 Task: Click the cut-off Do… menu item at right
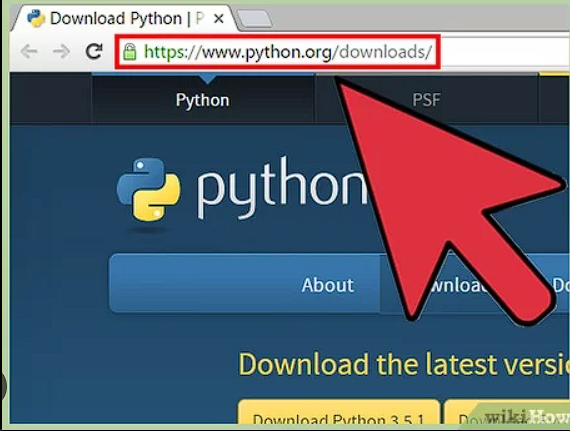tap(561, 285)
